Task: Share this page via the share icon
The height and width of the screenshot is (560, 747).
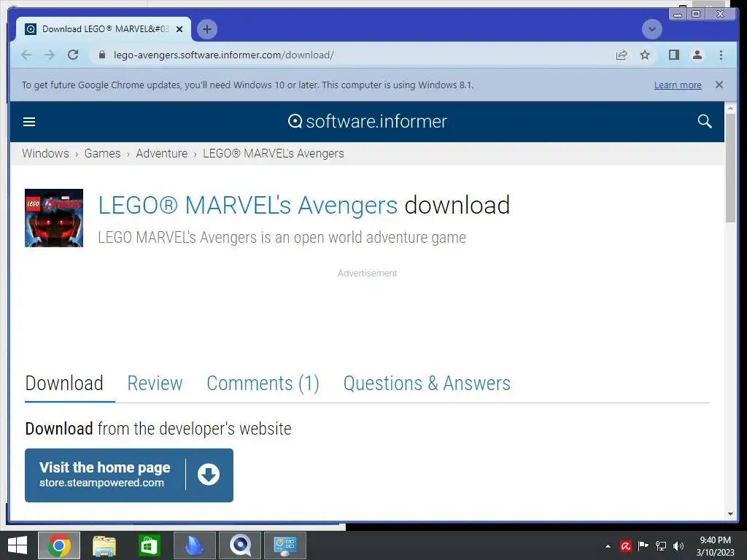Action: [x=622, y=55]
